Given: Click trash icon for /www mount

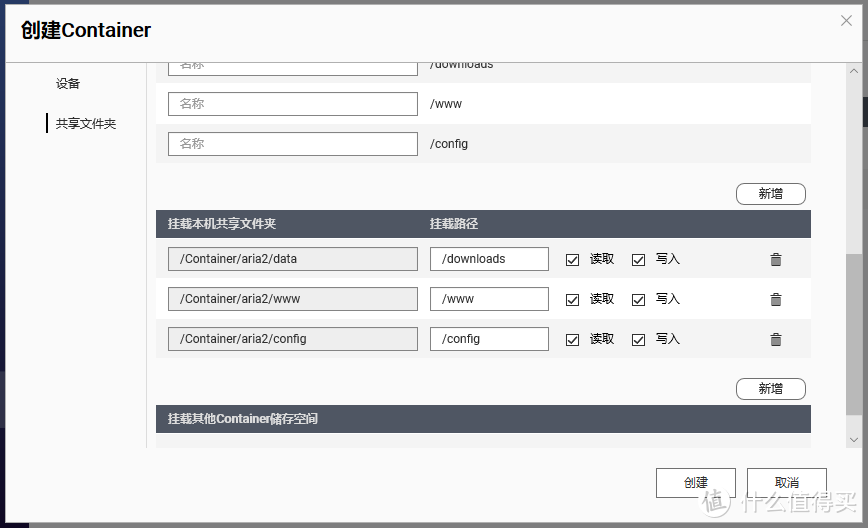Looking at the screenshot, I should [x=775, y=299].
